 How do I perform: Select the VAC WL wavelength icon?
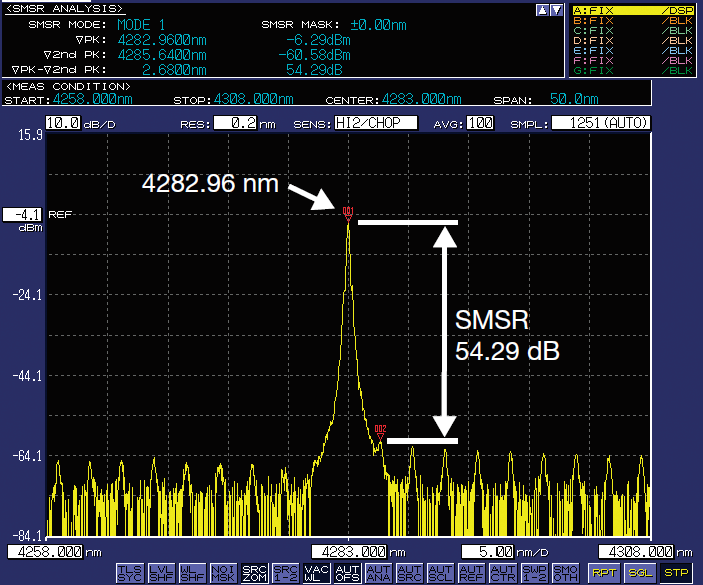[317, 571]
